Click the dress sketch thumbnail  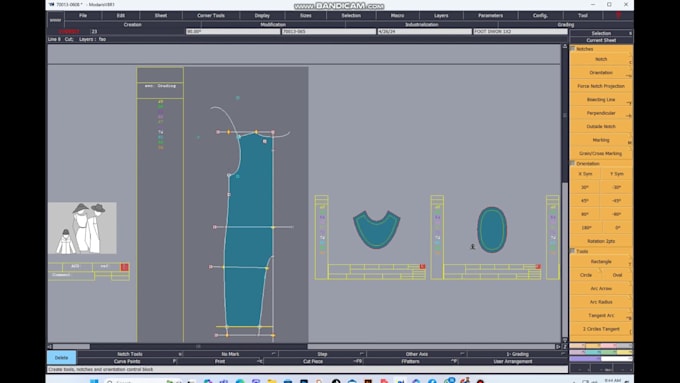(82, 228)
